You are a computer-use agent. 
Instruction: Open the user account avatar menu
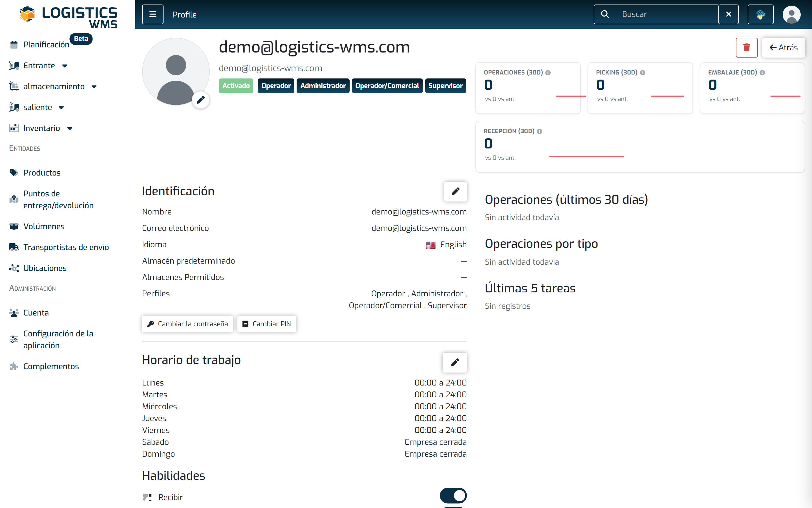(791, 14)
